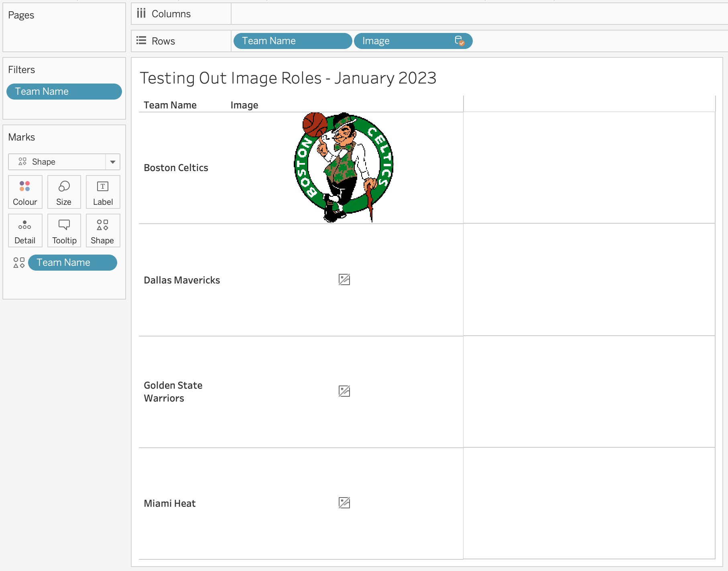Click the Detail marks card button

[25, 230]
